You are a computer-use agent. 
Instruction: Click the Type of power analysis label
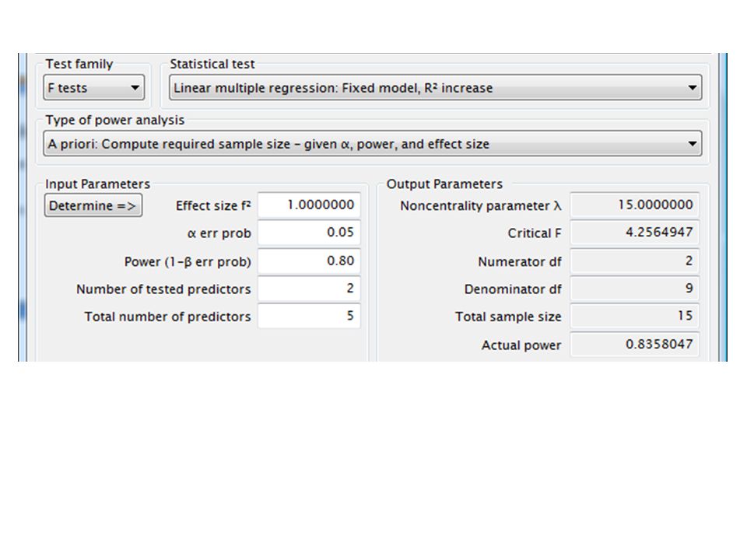115,120
